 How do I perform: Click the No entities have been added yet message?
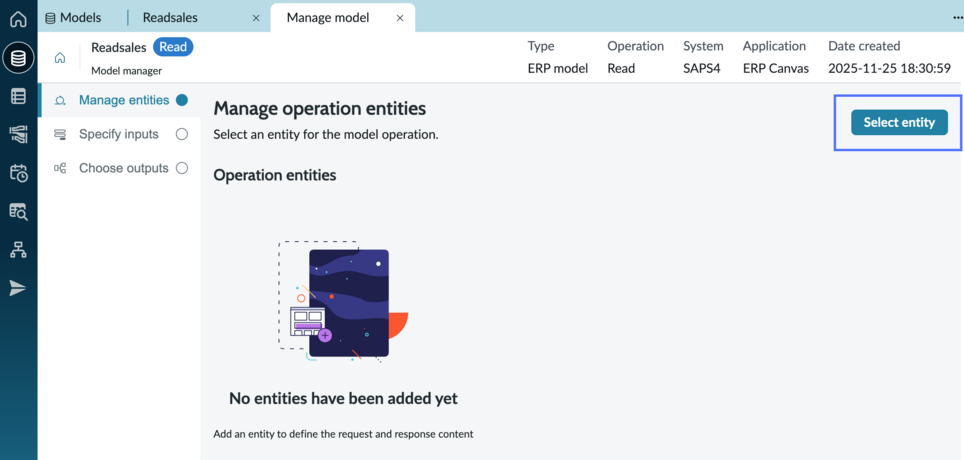click(343, 399)
